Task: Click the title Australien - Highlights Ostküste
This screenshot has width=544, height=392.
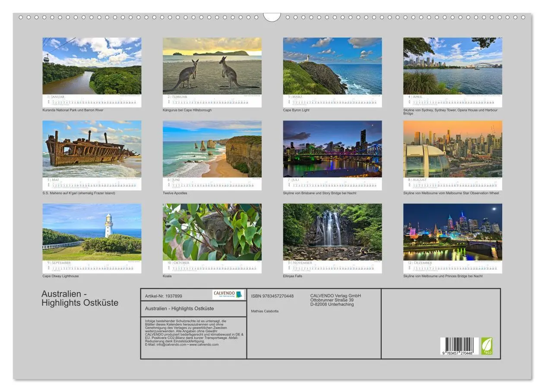Action: pyautogui.click(x=81, y=298)
